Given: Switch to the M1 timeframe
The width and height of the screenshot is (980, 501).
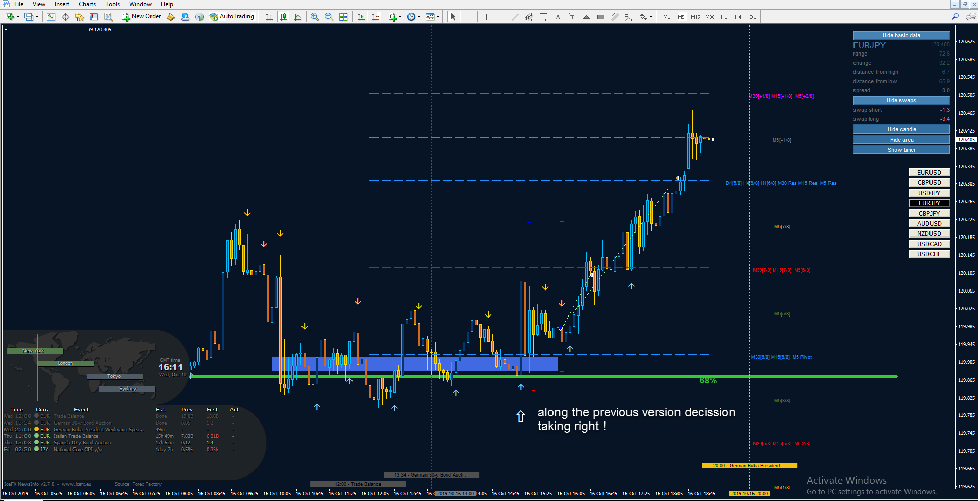Looking at the screenshot, I should tap(667, 17).
